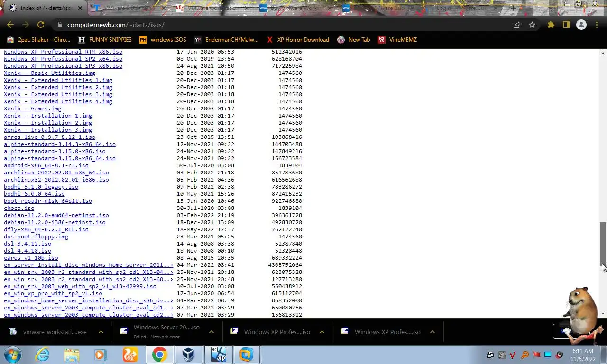Viewport: 607px width, 364px height.
Task: Expand options for vmware-workstati....exe download
Action: pos(101,332)
